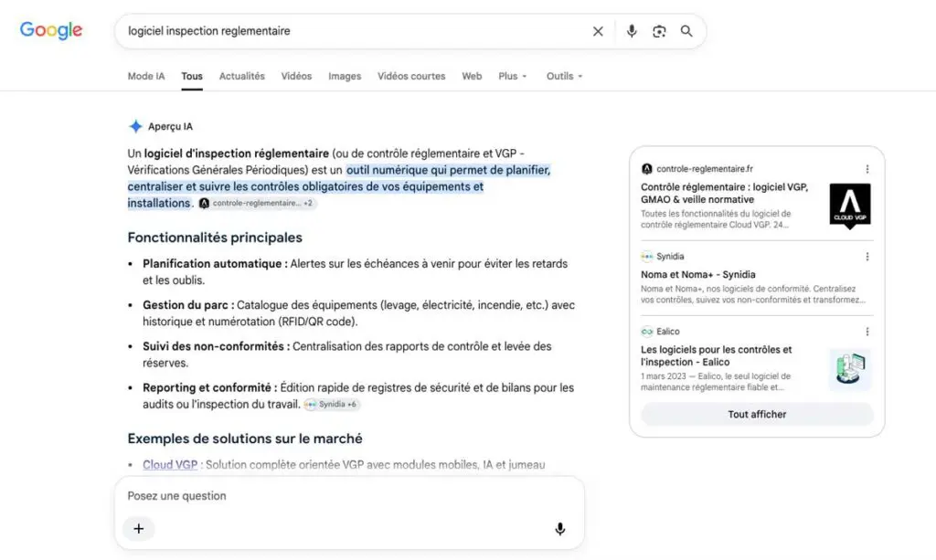Click the Ealico source favicon
Viewport: 936px width, 560px height.
646,332
